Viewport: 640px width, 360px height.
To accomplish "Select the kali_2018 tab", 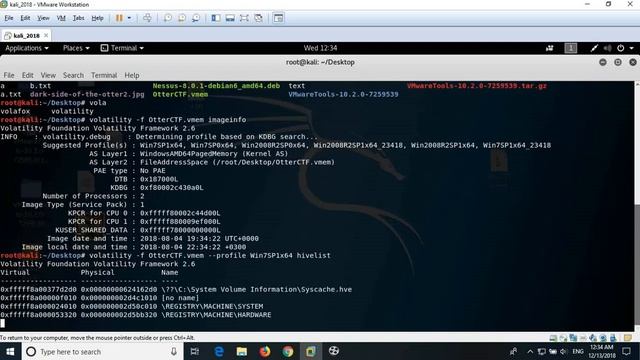I will pos(27,36).
